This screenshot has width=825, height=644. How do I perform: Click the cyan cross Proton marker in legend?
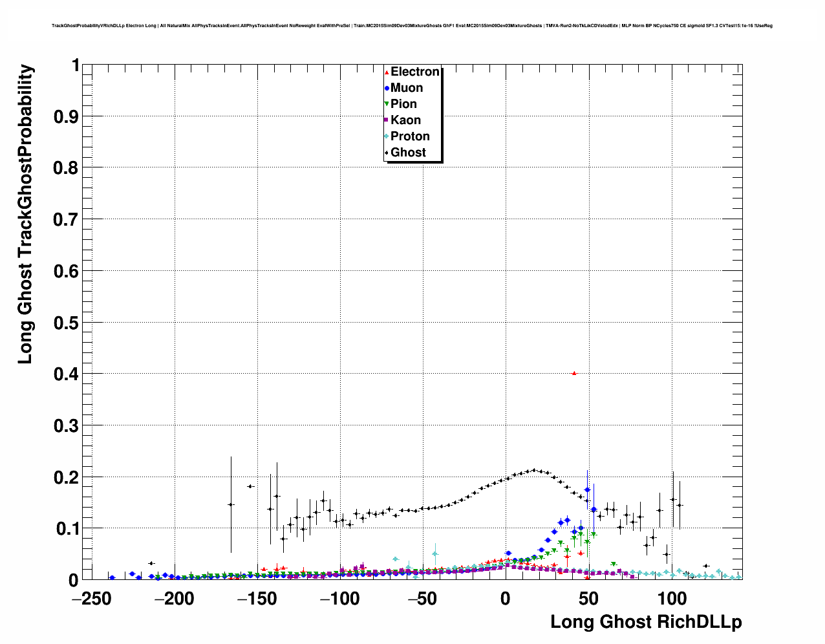pos(387,136)
